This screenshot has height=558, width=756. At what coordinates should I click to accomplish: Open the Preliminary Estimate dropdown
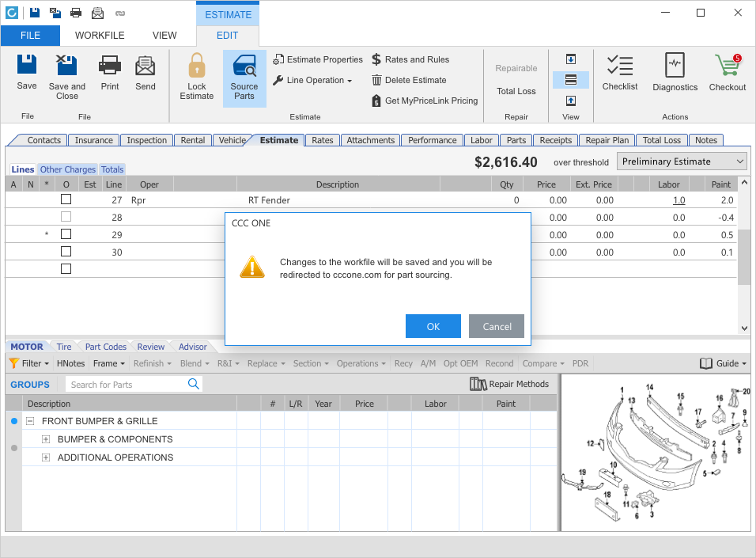point(682,161)
